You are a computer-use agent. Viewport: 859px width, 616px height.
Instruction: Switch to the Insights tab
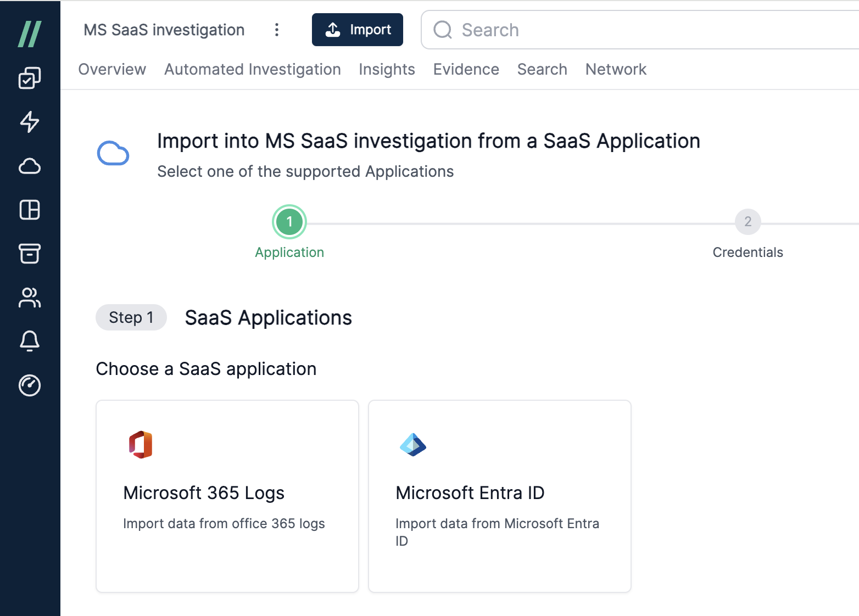(387, 69)
